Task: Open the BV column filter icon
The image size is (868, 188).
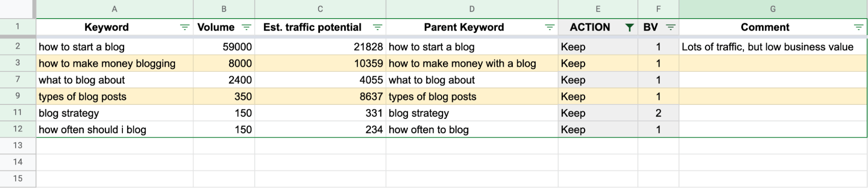Action: pos(670,28)
